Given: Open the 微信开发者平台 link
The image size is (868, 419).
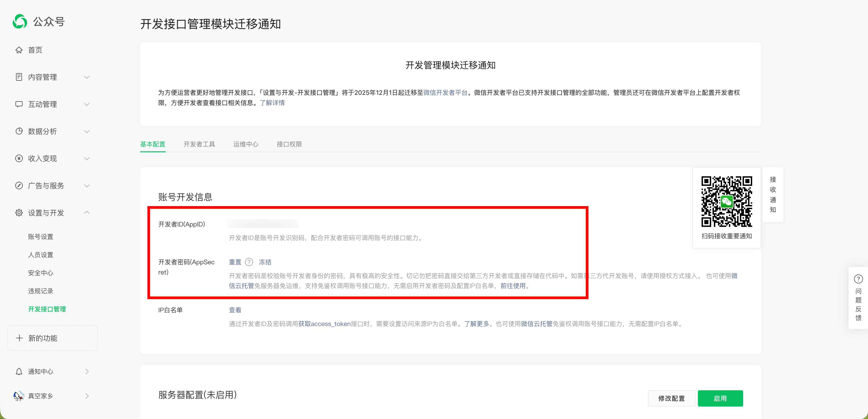Looking at the screenshot, I should point(445,93).
